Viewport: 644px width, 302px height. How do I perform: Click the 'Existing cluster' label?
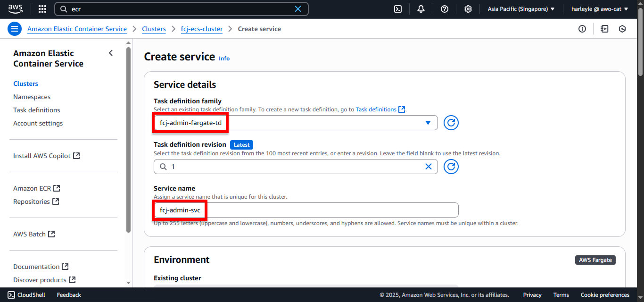tap(177, 278)
